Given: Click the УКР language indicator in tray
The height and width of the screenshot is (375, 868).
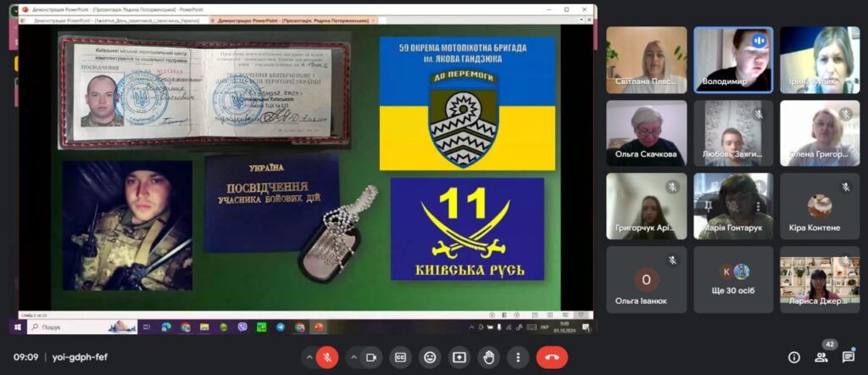Looking at the screenshot, I should coord(545,327).
